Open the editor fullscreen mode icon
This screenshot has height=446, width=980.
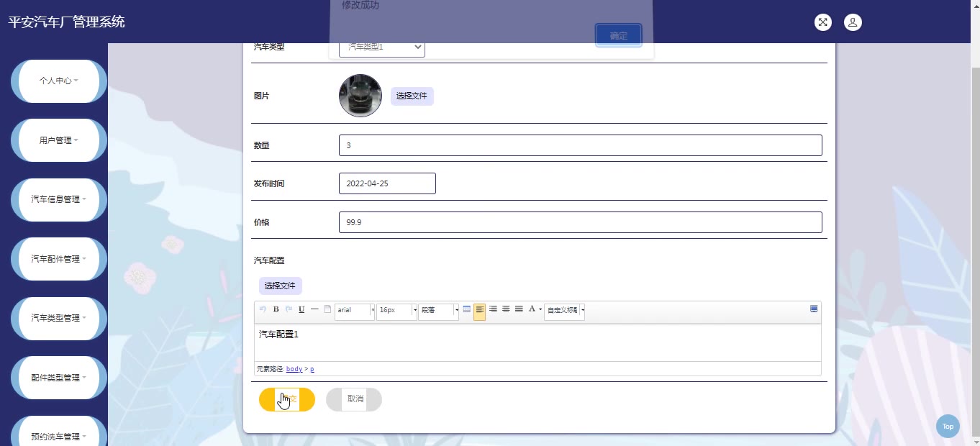814,309
